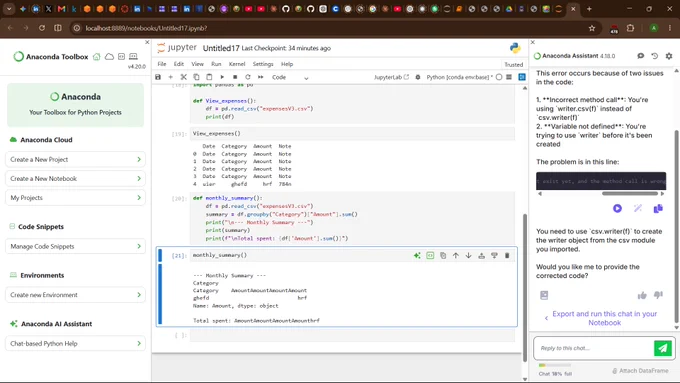
Task: Open Manage Code Snippets
Action: click(75, 246)
